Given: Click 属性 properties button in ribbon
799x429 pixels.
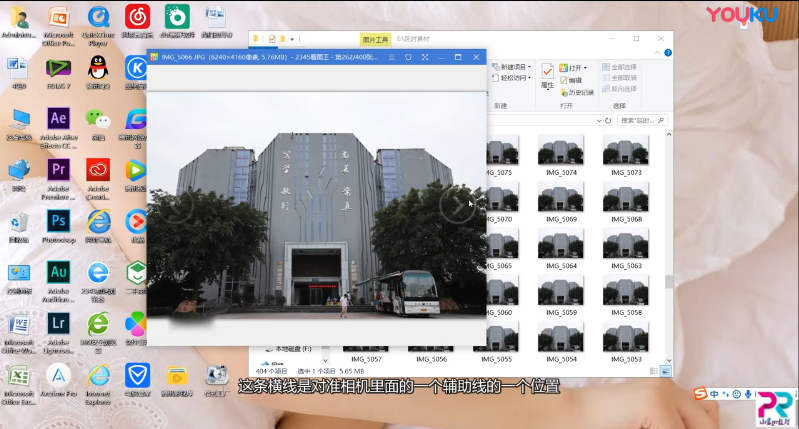Looking at the screenshot, I should coord(547,76).
